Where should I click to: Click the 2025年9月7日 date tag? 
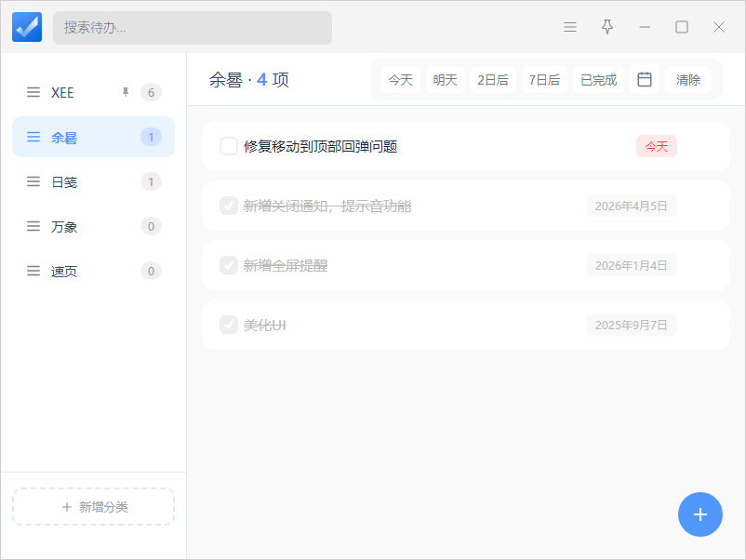(631, 325)
